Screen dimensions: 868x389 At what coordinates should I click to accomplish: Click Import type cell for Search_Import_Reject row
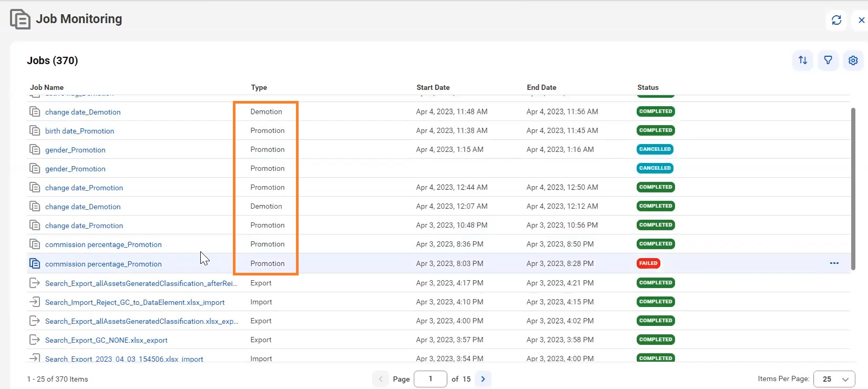261,302
